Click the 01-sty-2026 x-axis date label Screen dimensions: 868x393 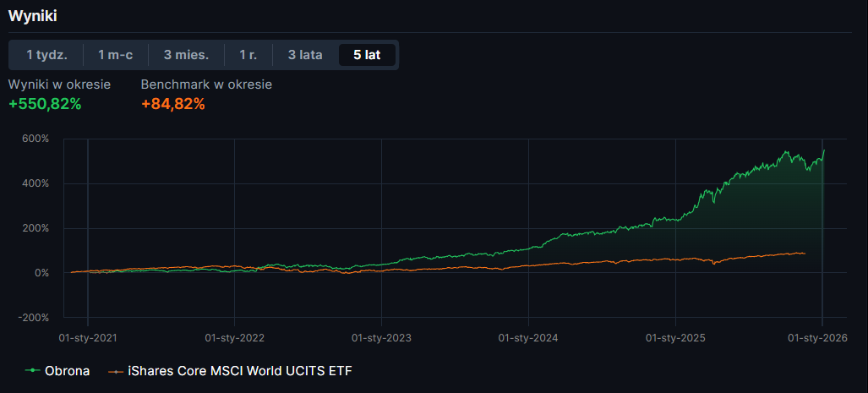(x=817, y=338)
